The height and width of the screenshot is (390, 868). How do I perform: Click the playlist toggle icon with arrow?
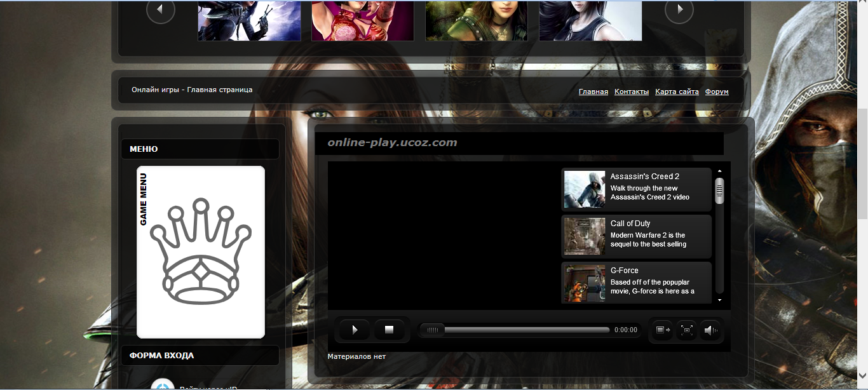663,330
